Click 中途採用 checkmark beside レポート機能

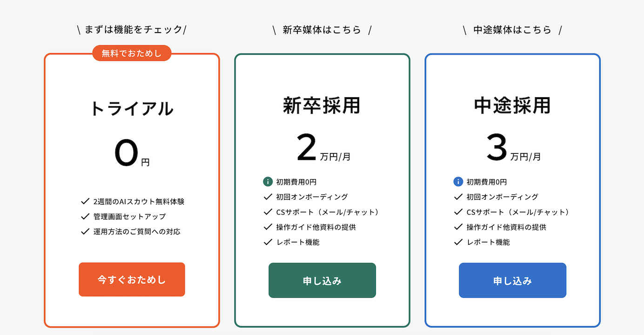click(458, 242)
